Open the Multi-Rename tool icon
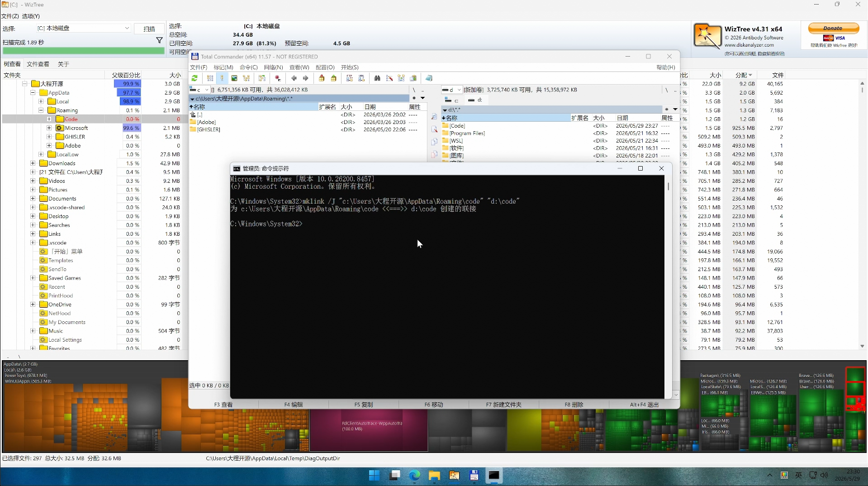Screen dimensions: 868x486 coord(389,78)
